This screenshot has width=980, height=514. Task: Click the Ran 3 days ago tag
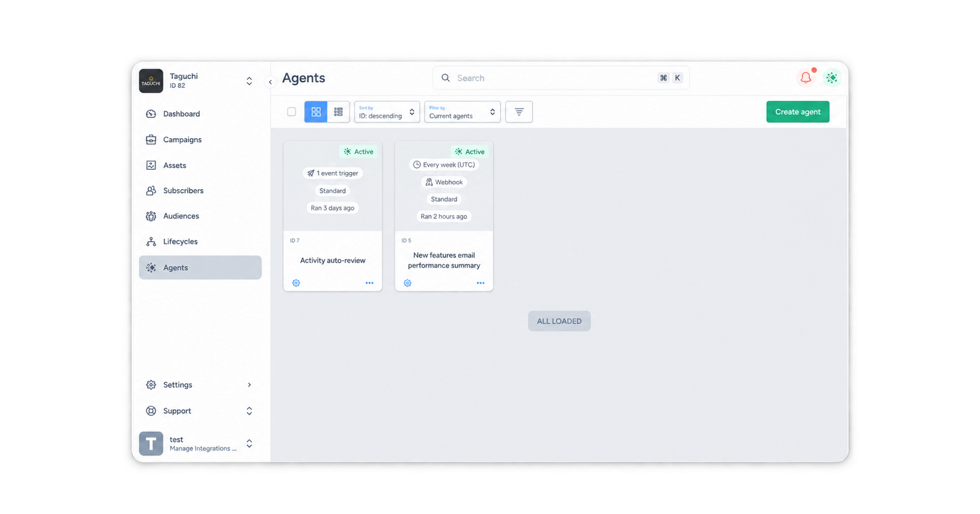(x=333, y=208)
